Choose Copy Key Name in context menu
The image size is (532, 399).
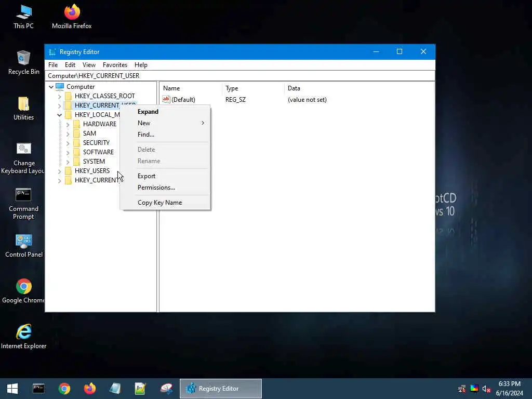click(x=165, y=202)
